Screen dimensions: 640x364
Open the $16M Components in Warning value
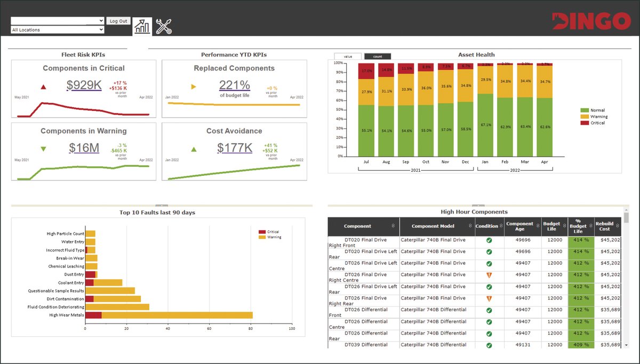point(84,148)
